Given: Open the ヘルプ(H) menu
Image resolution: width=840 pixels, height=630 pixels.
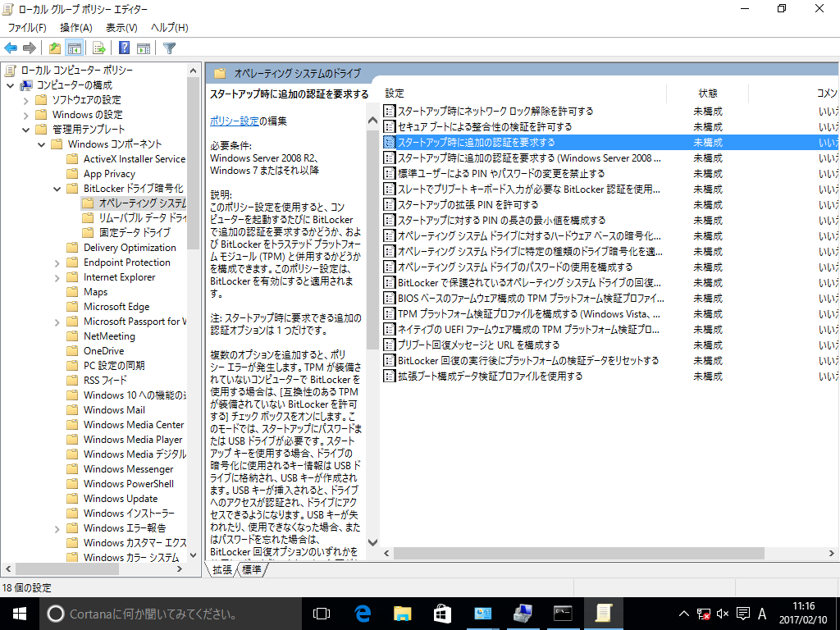Looking at the screenshot, I should click(x=169, y=28).
